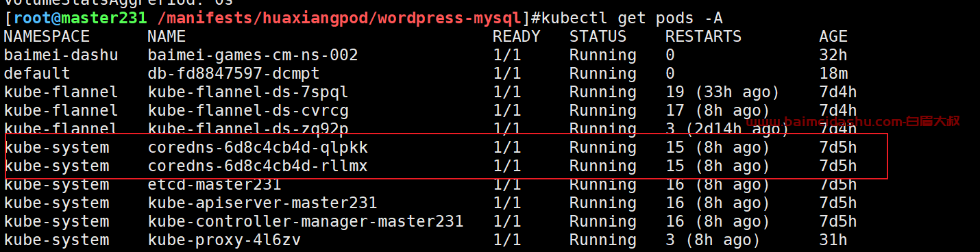Click pod kube-flannel-ds-cvrcg
This screenshot has height=252, width=980.
[x=248, y=110]
